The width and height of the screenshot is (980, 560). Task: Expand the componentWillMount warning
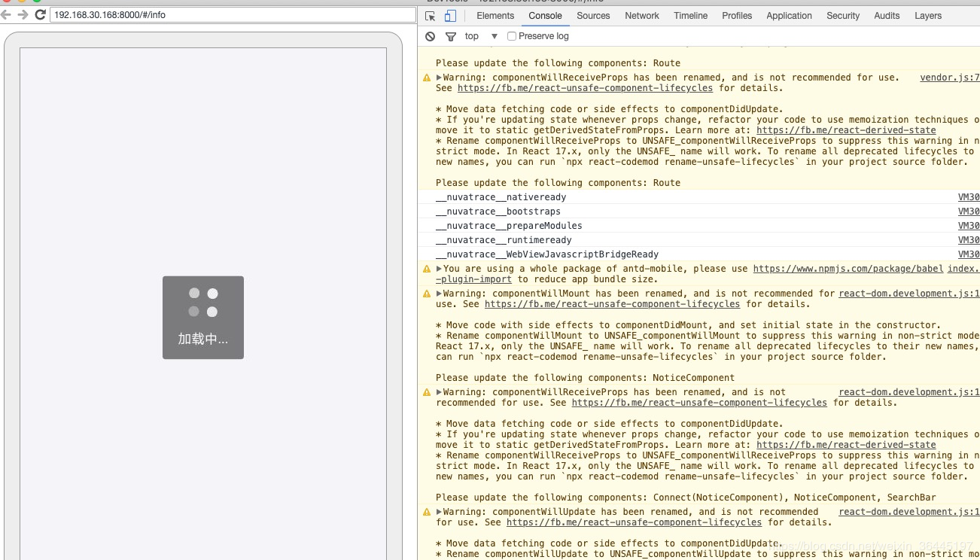pos(440,294)
